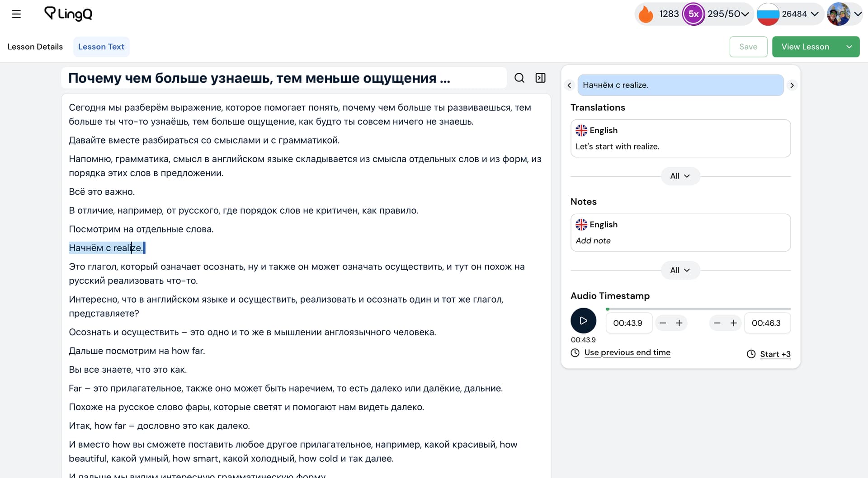Open the hamburger main menu
The image size is (868, 478).
(16, 14)
